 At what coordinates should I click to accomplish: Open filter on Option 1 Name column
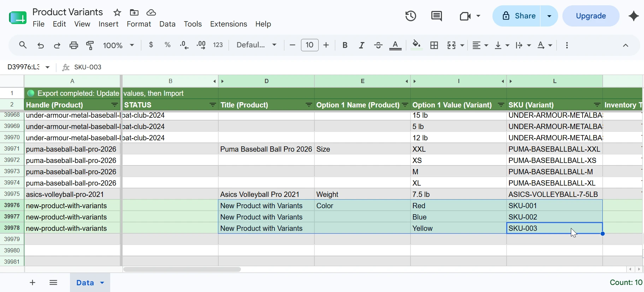[x=405, y=105]
